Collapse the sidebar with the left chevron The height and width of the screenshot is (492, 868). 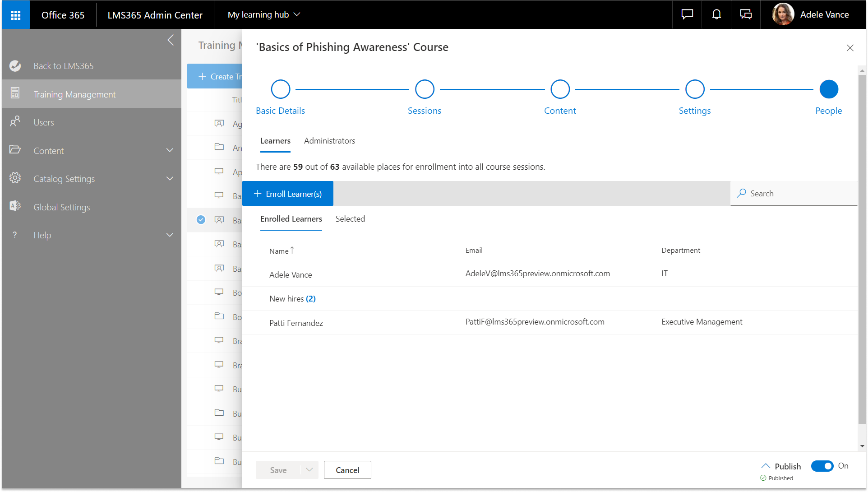click(x=171, y=40)
